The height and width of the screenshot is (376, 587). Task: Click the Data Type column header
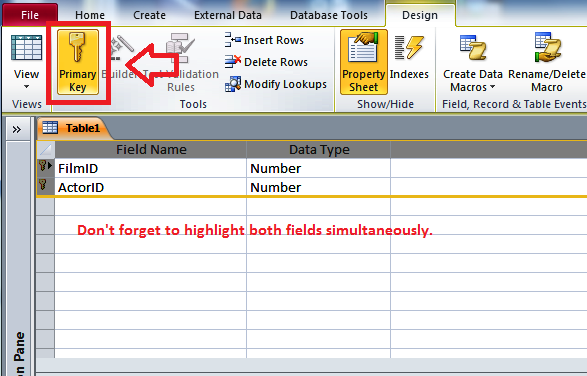[x=319, y=149]
